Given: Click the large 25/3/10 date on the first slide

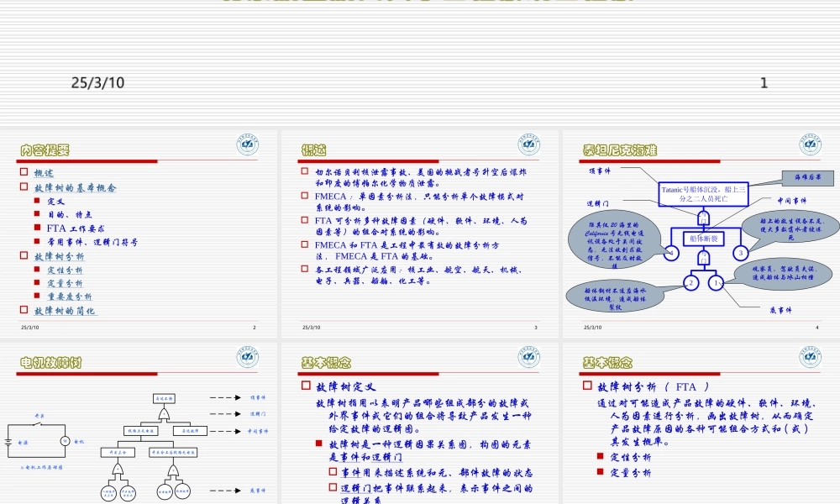Looking at the screenshot, I should [x=97, y=83].
